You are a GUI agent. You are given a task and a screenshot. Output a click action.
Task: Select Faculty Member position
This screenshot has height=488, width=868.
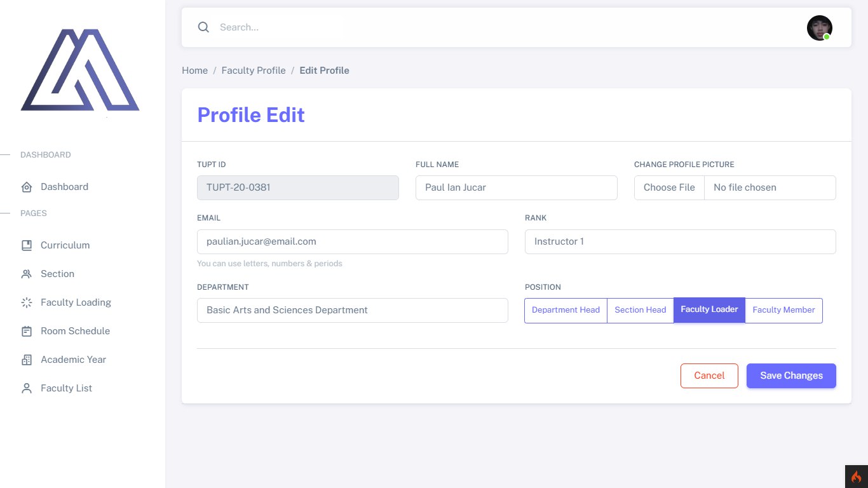[x=783, y=310]
